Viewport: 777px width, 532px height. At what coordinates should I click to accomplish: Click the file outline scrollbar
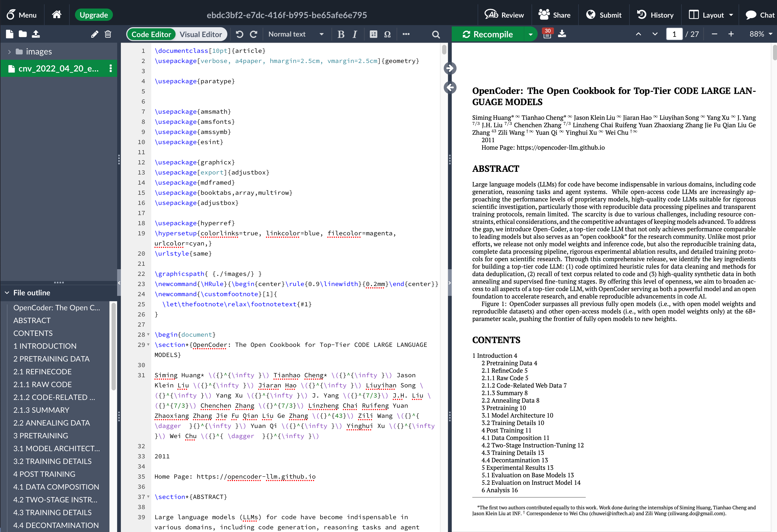(x=113, y=346)
